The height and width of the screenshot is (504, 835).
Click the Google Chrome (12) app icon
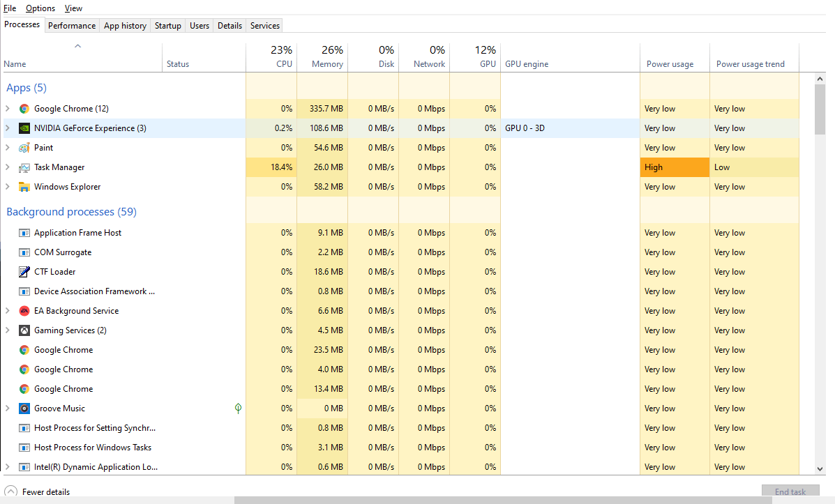(x=24, y=109)
